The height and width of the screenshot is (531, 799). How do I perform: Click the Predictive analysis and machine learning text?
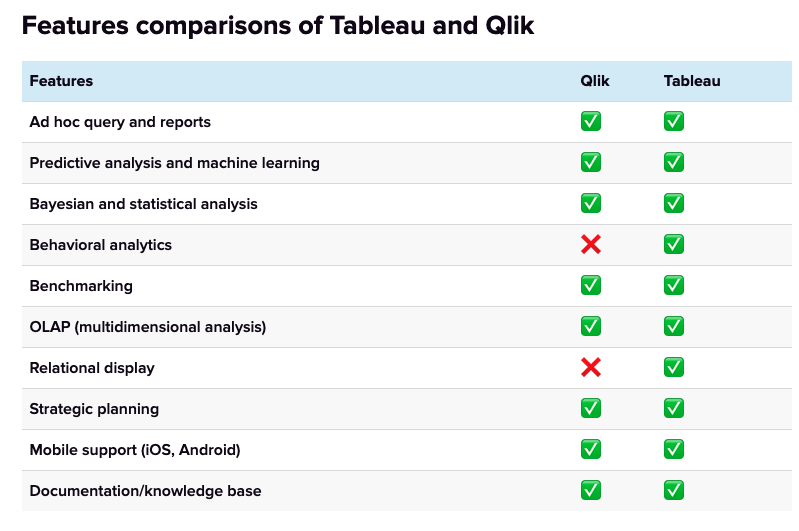pyautogui.click(x=174, y=163)
